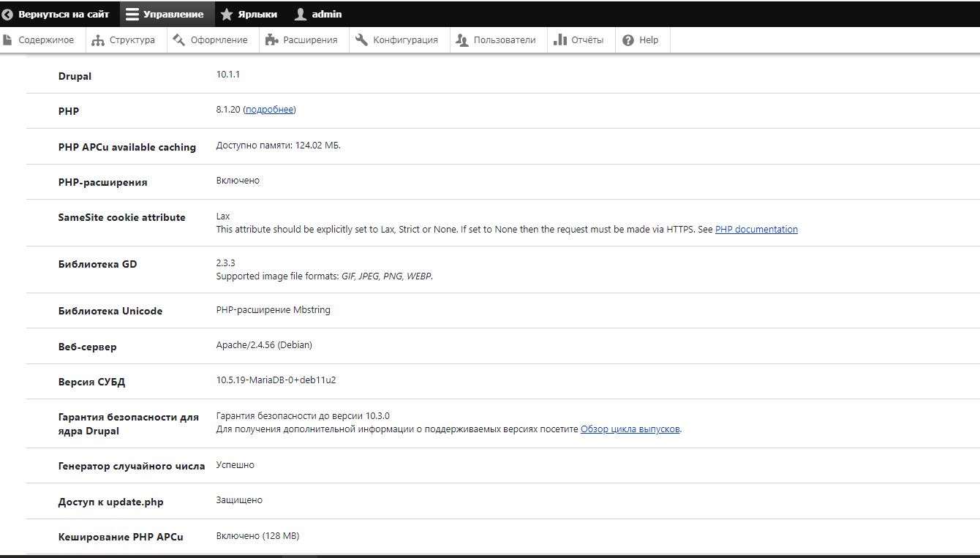Click the puzzle icon beside Расширения
Viewport: 980px width, 558px height.
click(271, 40)
